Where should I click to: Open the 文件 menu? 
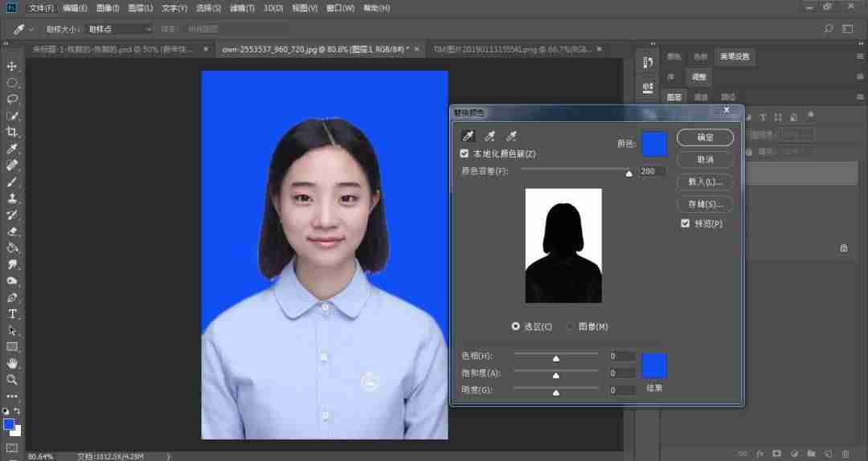click(x=41, y=8)
